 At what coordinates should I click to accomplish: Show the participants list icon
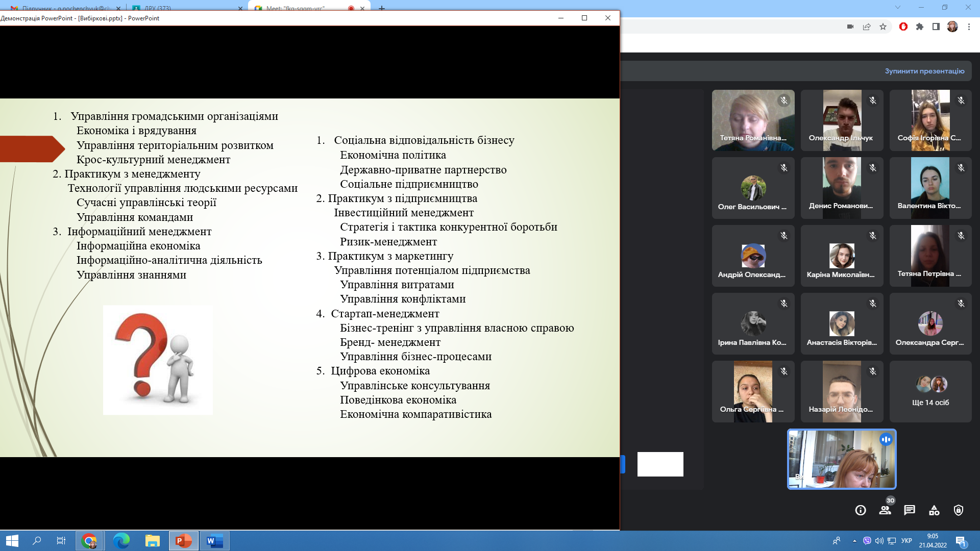(885, 510)
